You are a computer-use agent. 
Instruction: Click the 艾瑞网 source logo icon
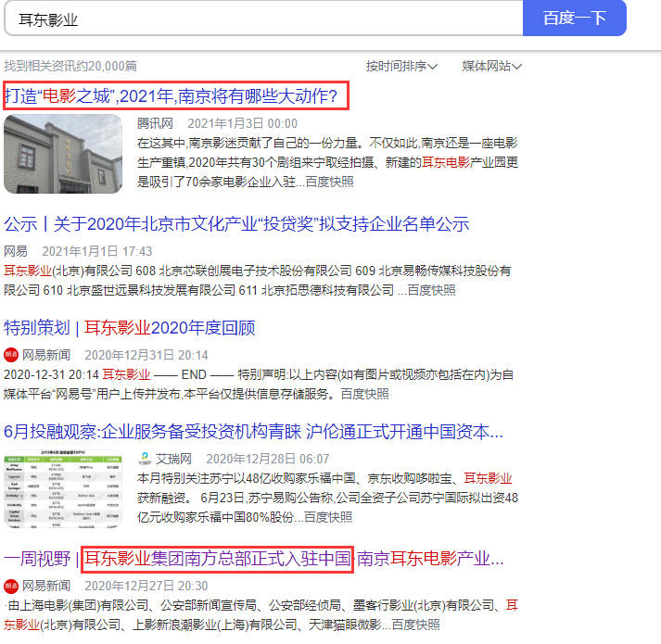pyautogui.click(x=145, y=459)
